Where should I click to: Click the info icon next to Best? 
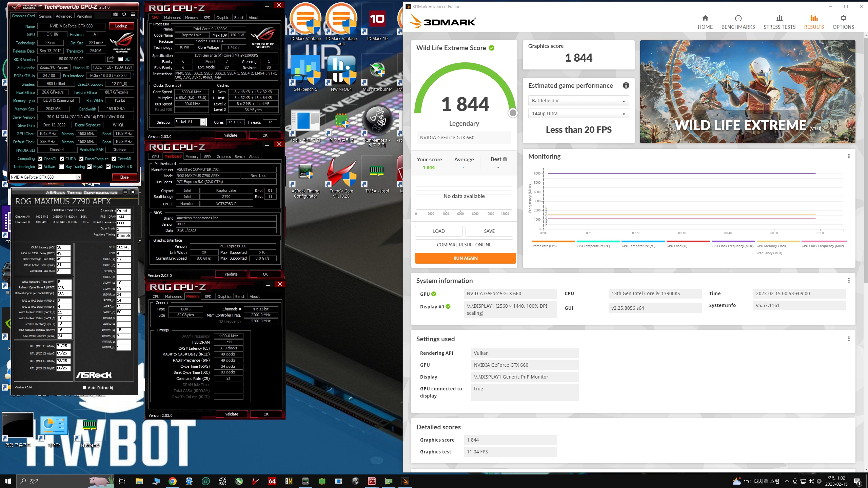pos(505,159)
